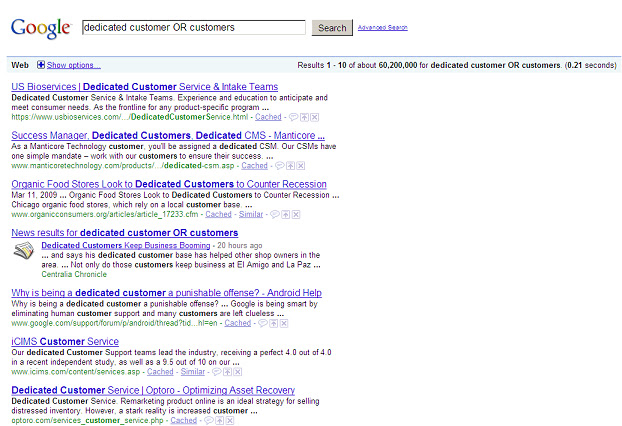Select the Web tab label

[x=20, y=65]
